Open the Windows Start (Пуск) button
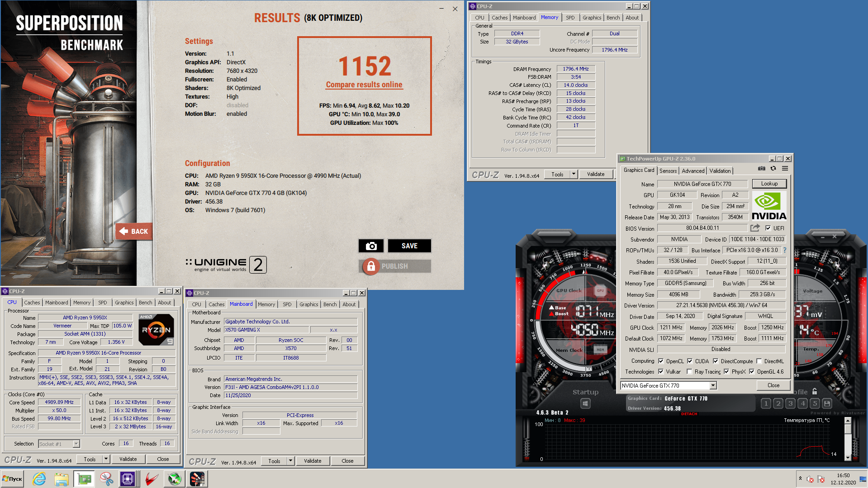 [x=12, y=479]
